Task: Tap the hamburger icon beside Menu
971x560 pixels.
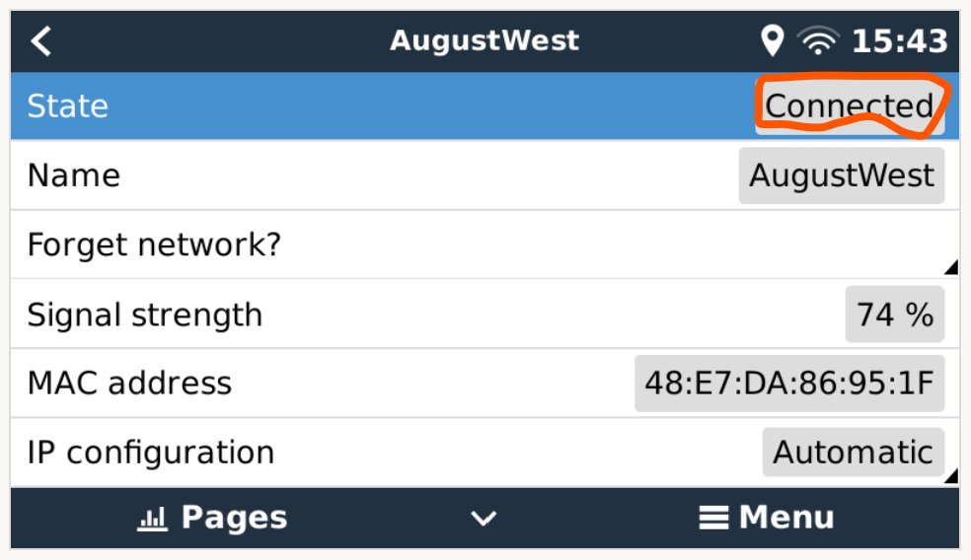Action: 713,518
